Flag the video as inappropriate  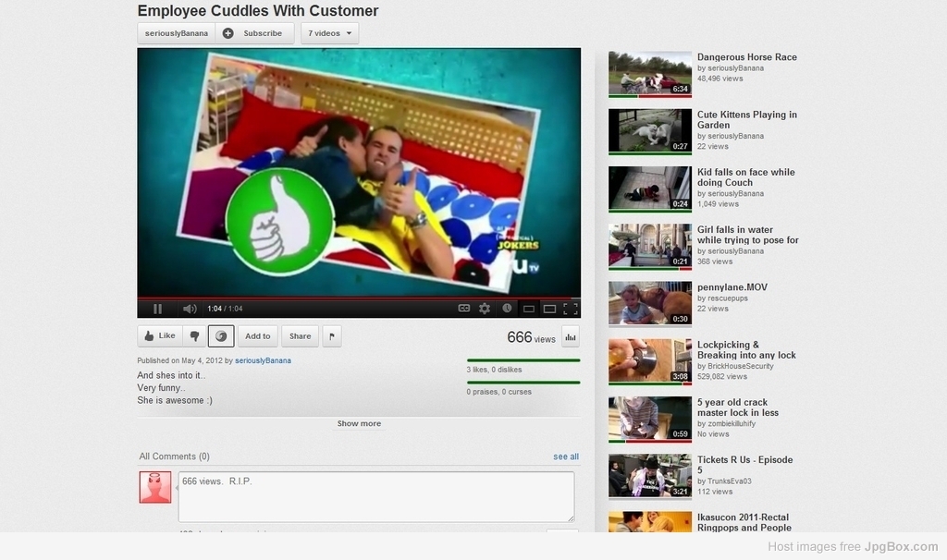point(332,336)
